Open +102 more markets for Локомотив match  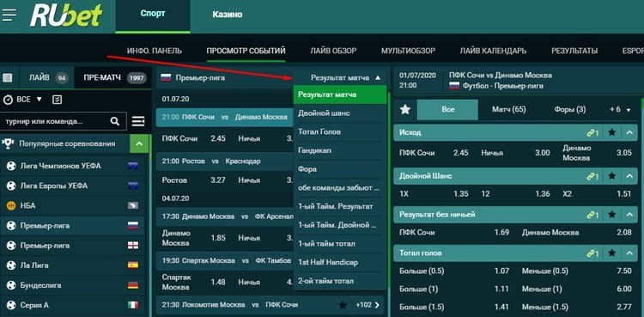(x=368, y=305)
